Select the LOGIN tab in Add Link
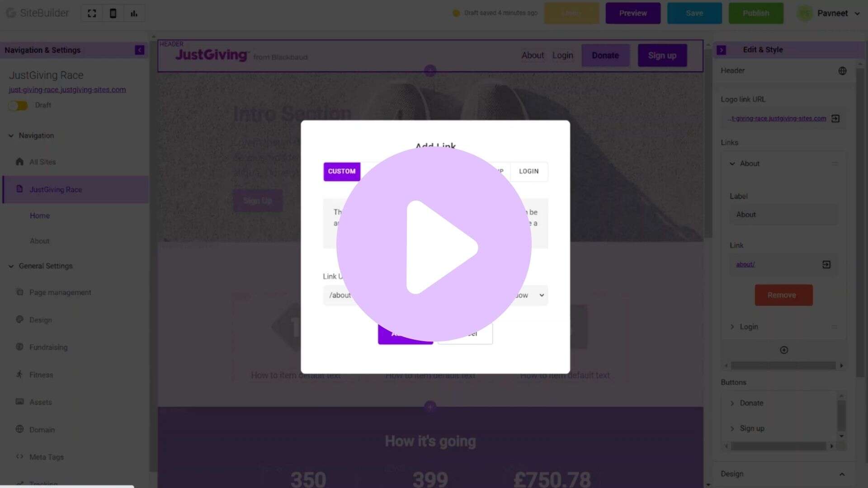Image resolution: width=868 pixels, height=488 pixels. tap(528, 172)
